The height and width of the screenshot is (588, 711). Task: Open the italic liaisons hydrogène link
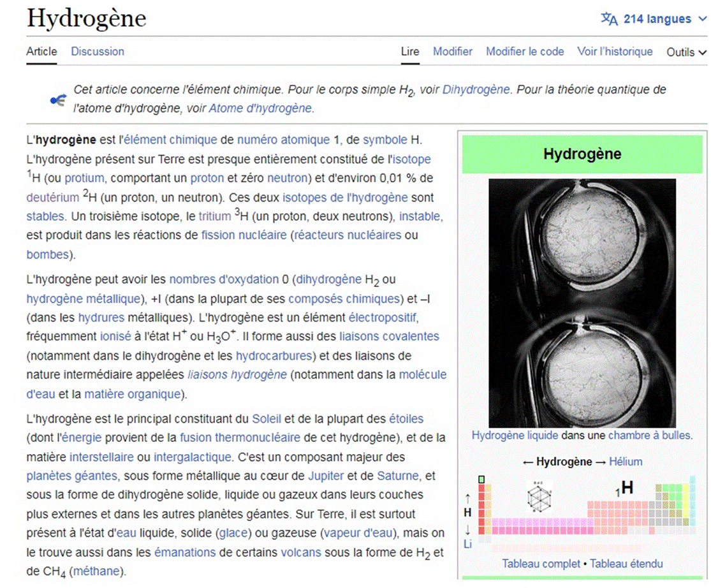pyautogui.click(x=237, y=375)
